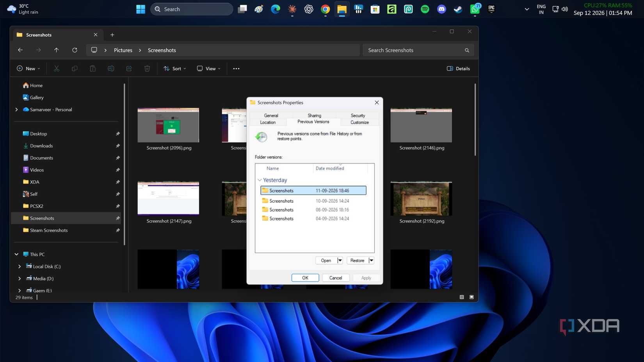This screenshot has width=644, height=362.
Task: Open ChatGPT app from taskbar
Action: pyautogui.click(x=309, y=9)
